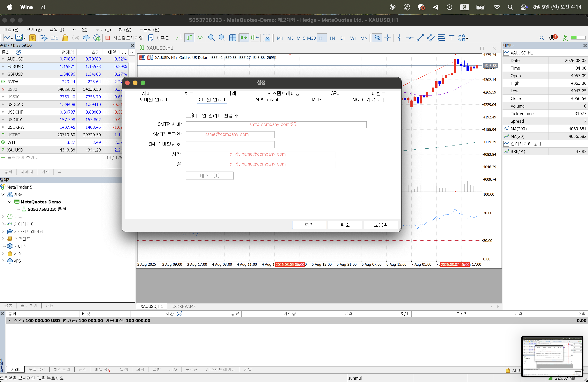Image resolution: width=588 pixels, height=382 pixels.
Task: Zoom out on the chart
Action: pyautogui.click(x=222, y=38)
